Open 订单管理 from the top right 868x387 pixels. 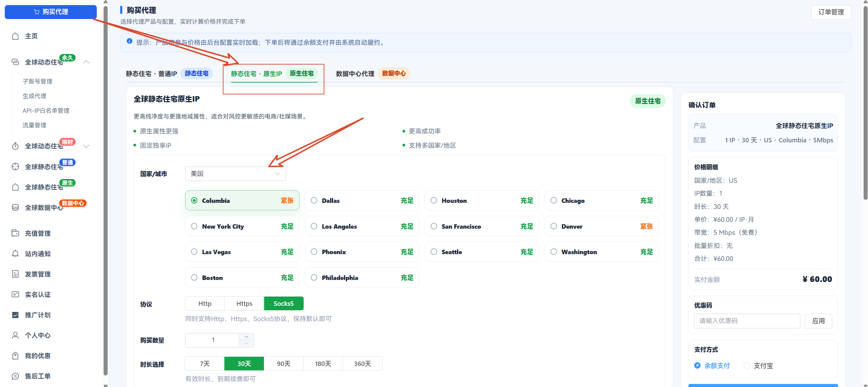(831, 12)
